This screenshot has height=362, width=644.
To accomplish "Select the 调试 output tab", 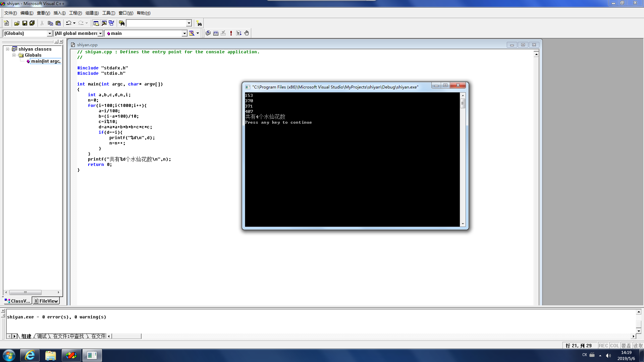I will coord(42,336).
